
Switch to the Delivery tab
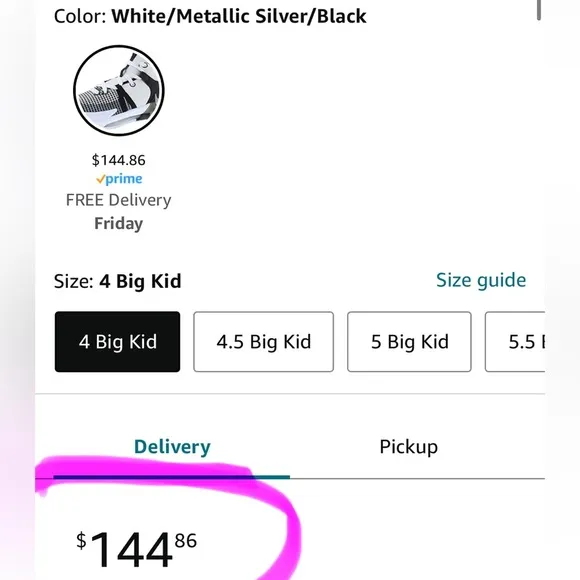[172, 447]
